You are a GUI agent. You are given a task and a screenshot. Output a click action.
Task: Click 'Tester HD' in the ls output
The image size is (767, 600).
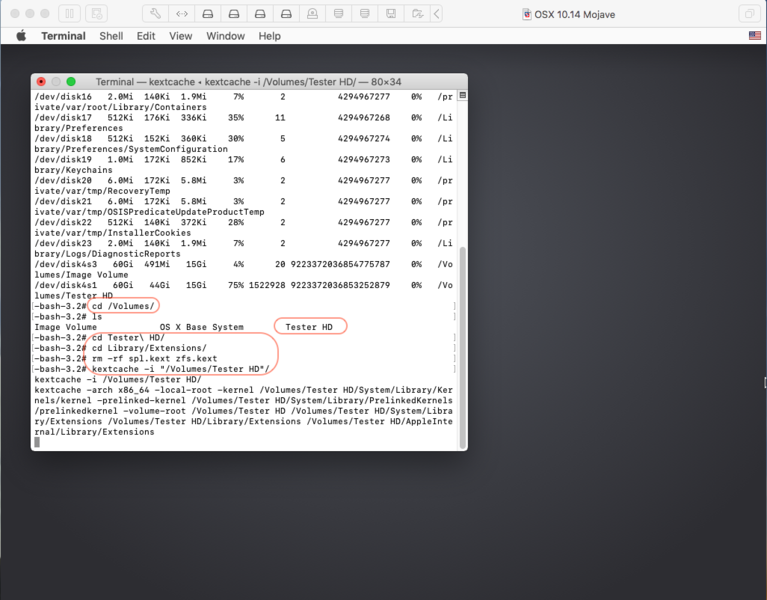pos(309,327)
